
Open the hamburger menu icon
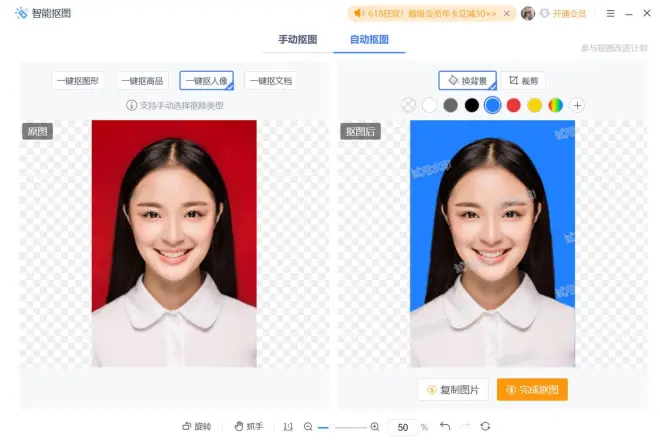coord(610,13)
